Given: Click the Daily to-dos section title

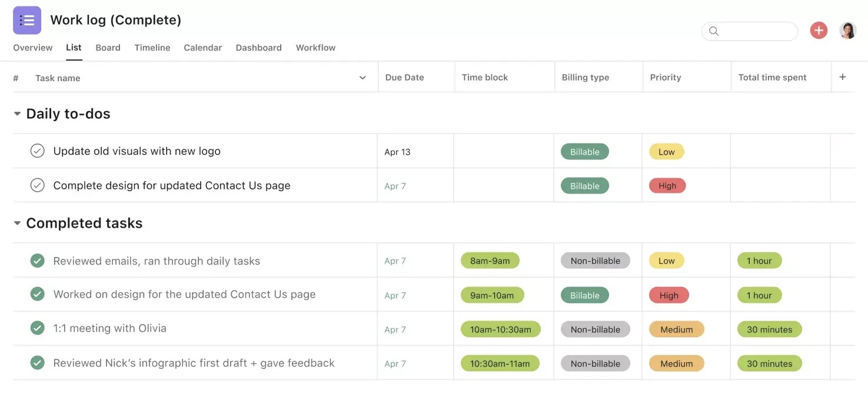Looking at the screenshot, I should (68, 114).
